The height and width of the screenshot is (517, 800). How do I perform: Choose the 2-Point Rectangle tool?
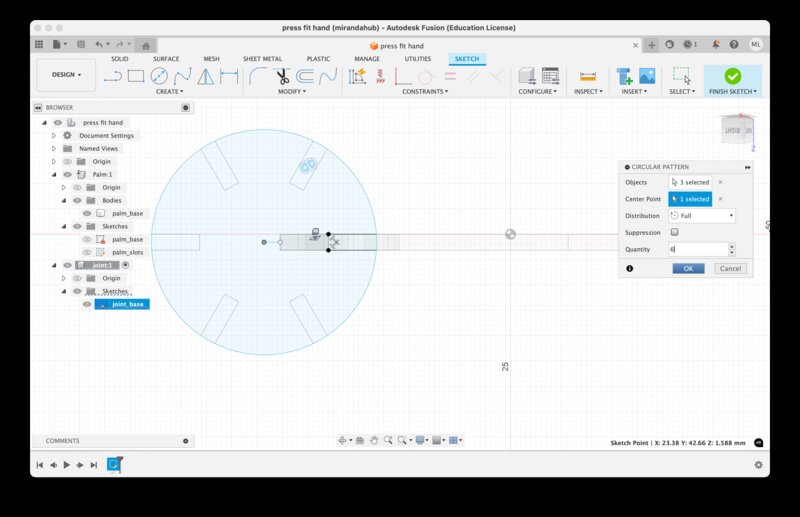pyautogui.click(x=136, y=76)
